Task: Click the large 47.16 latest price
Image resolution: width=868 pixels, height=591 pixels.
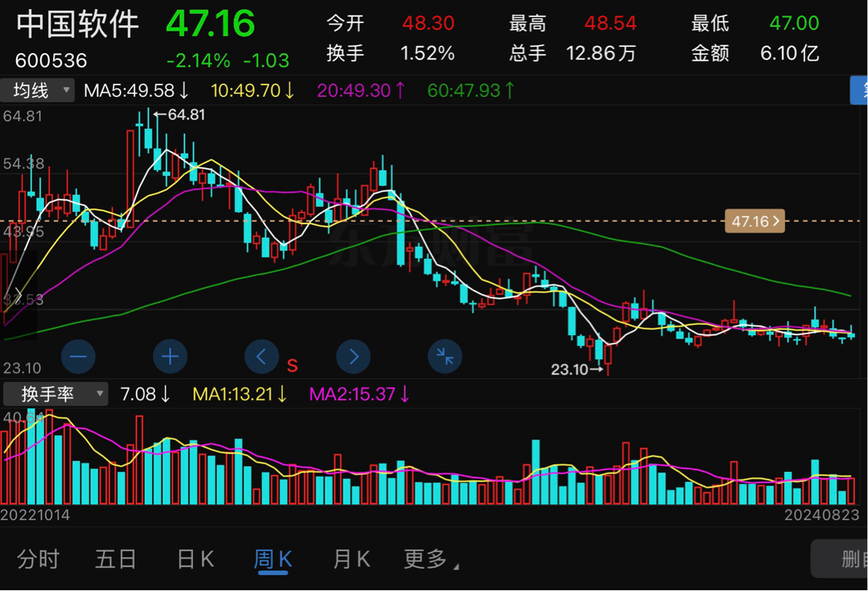Action: pos(211,24)
